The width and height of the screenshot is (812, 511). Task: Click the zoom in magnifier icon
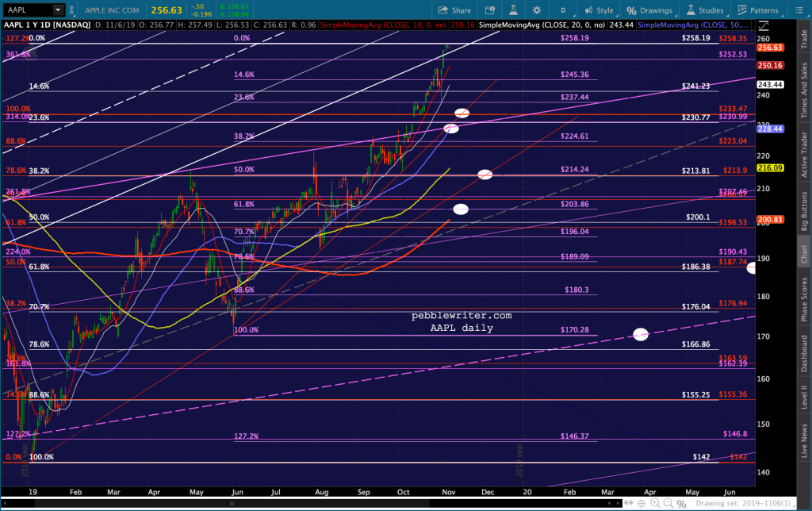pos(655,503)
